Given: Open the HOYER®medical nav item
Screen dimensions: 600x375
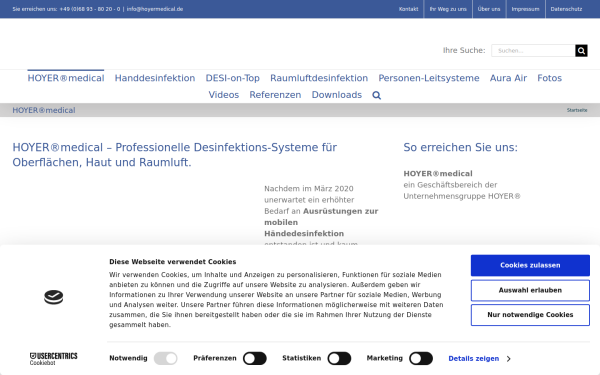Looking at the screenshot, I should pos(66,78).
